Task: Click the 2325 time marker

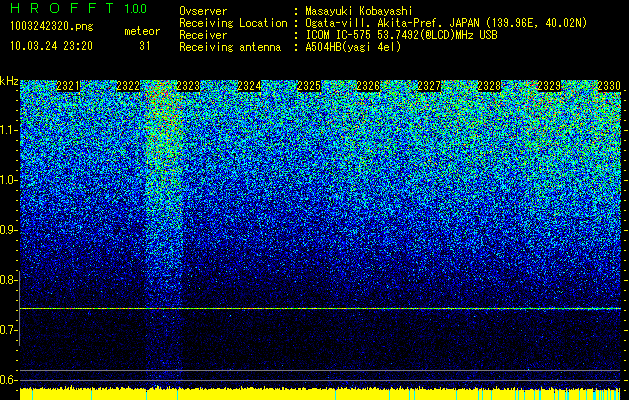Action: click(x=309, y=86)
